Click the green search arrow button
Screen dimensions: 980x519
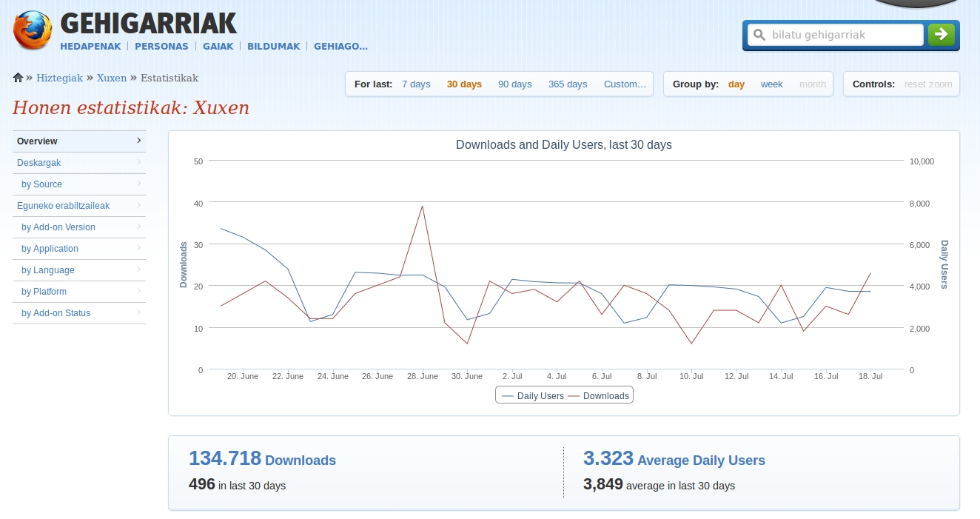click(941, 34)
